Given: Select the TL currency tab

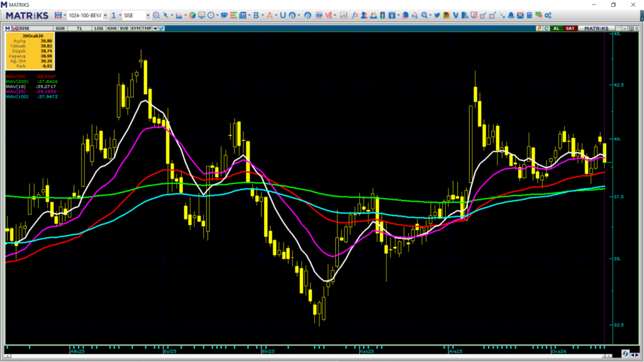Looking at the screenshot, I should coord(79,28).
